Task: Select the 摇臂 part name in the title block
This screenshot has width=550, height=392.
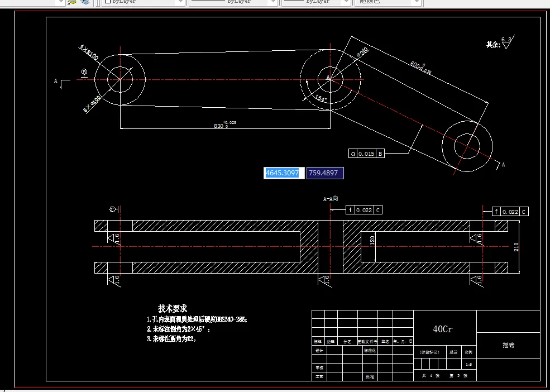Action: (508, 345)
